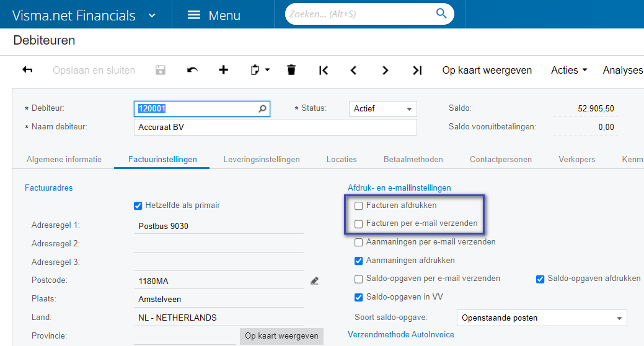The width and height of the screenshot is (644, 346).
Task: Click the undo arrow icon
Action: [192, 70]
